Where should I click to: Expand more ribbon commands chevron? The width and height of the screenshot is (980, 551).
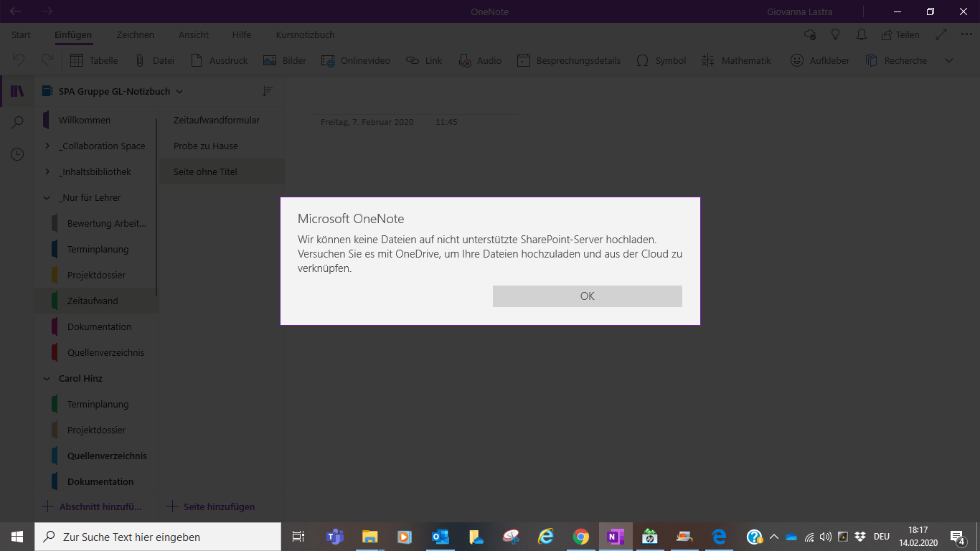pos(949,61)
